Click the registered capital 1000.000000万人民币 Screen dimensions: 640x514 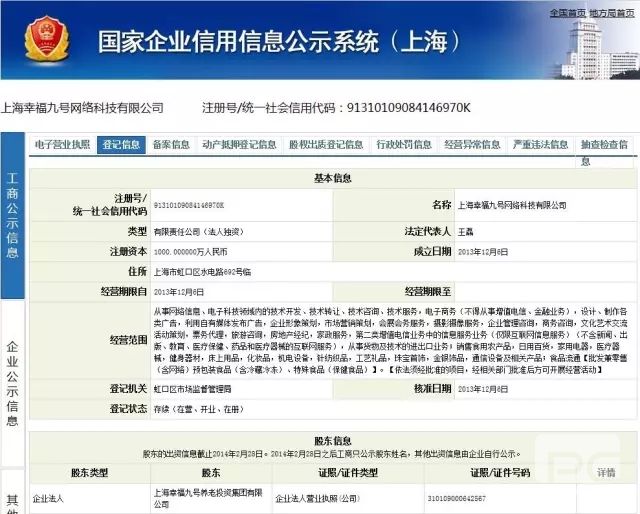[x=190, y=252]
